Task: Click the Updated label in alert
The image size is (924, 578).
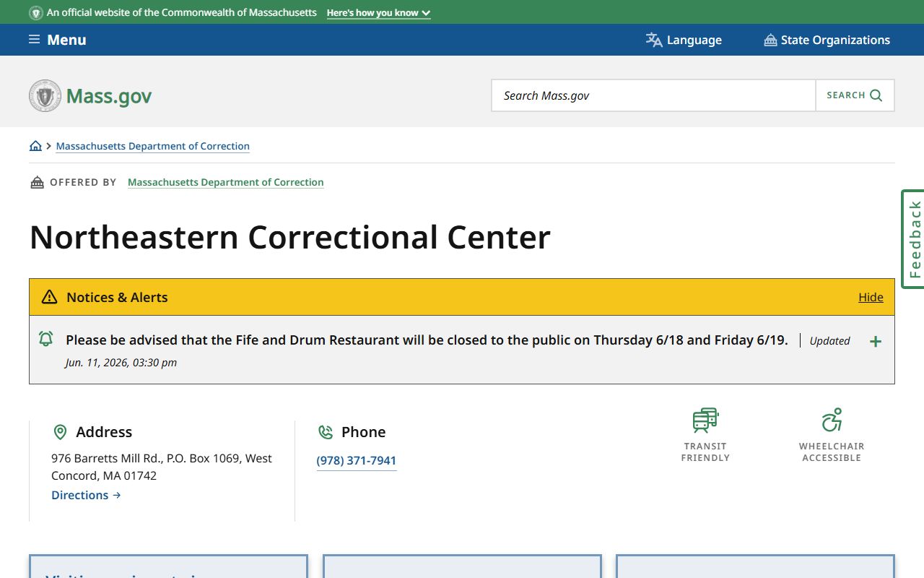Action: point(829,341)
